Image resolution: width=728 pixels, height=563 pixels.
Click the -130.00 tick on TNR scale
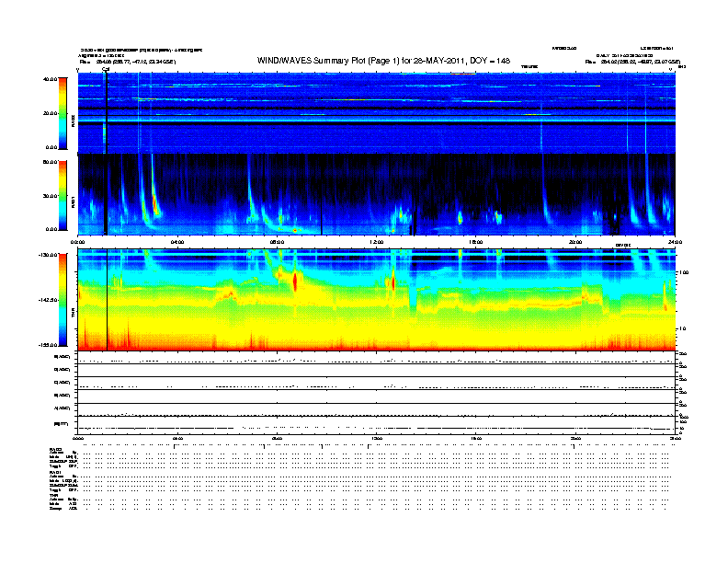coord(48,255)
